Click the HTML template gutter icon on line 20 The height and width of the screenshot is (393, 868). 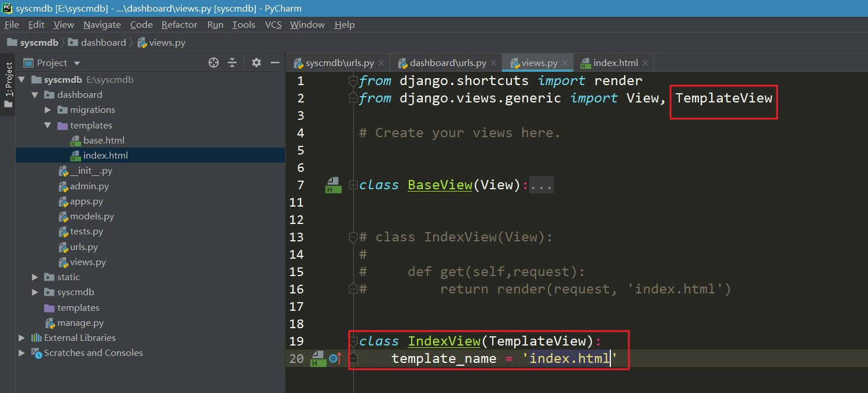(x=318, y=359)
